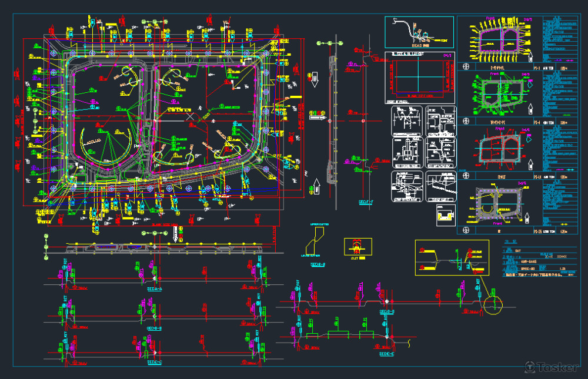The image size is (588, 379).
Task: Select the blank size and layout diagram
Action: pyautogui.click(x=420, y=78)
